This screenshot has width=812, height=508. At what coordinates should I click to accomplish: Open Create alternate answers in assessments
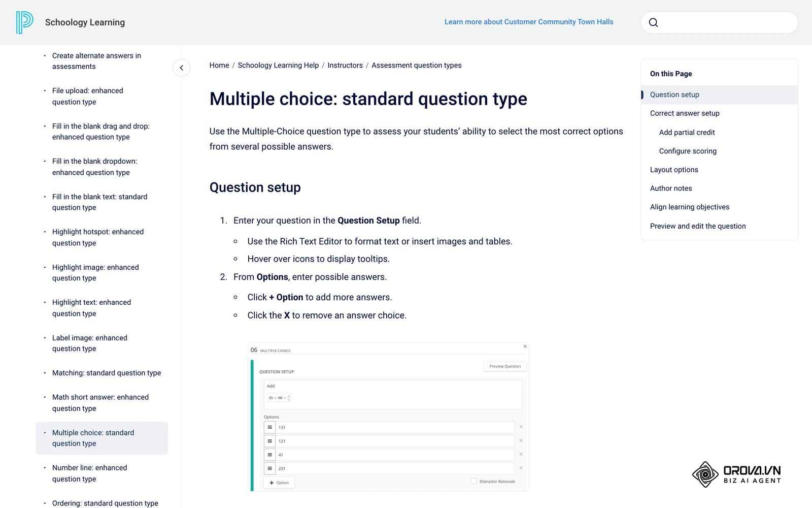click(x=96, y=61)
